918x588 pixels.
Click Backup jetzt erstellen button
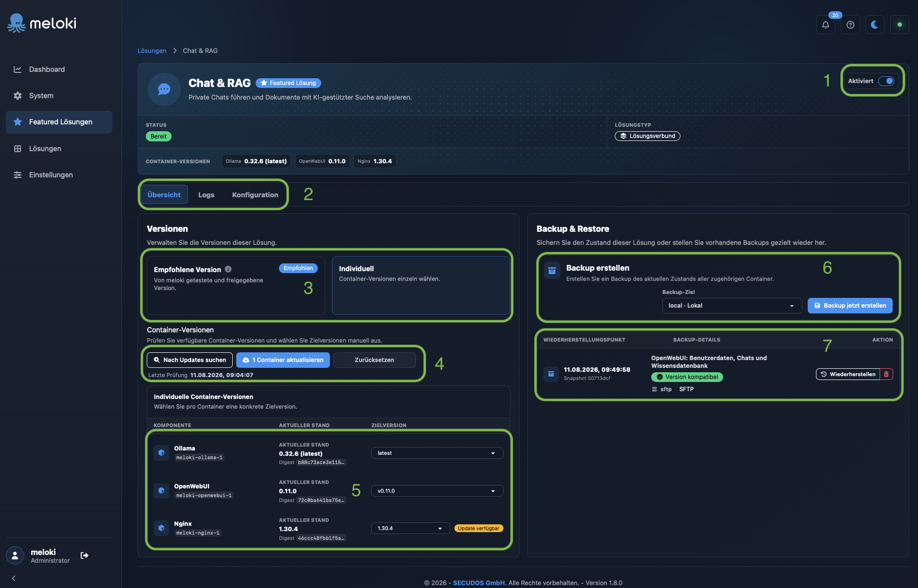[x=850, y=306]
